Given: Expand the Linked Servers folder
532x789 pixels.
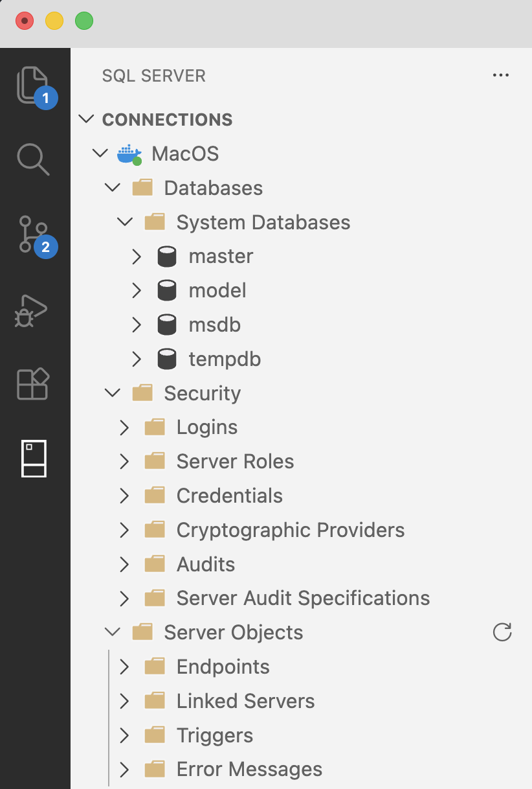Looking at the screenshot, I should pyautogui.click(x=124, y=701).
